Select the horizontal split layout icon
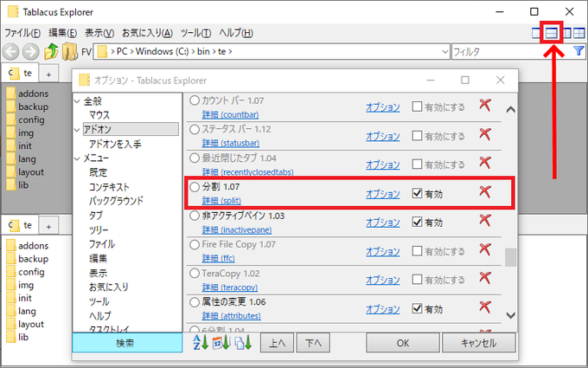Screen dimensions: 588x368 (x=552, y=34)
